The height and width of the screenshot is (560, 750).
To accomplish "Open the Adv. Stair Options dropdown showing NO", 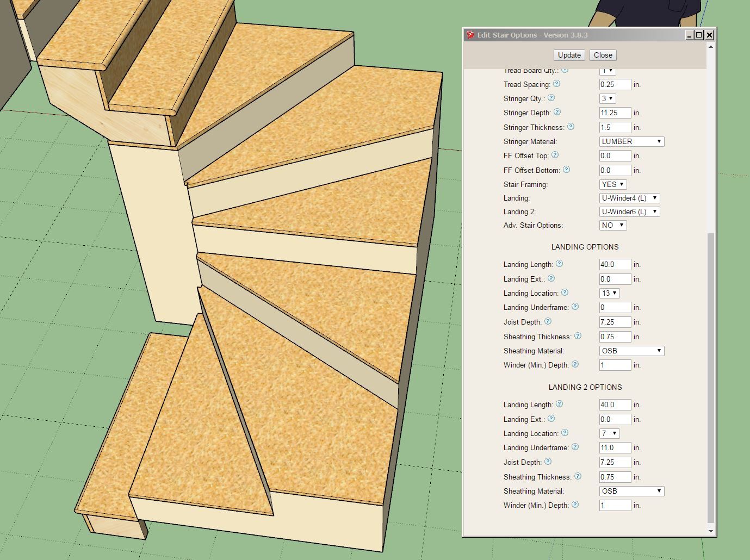I will pyautogui.click(x=613, y=225).
